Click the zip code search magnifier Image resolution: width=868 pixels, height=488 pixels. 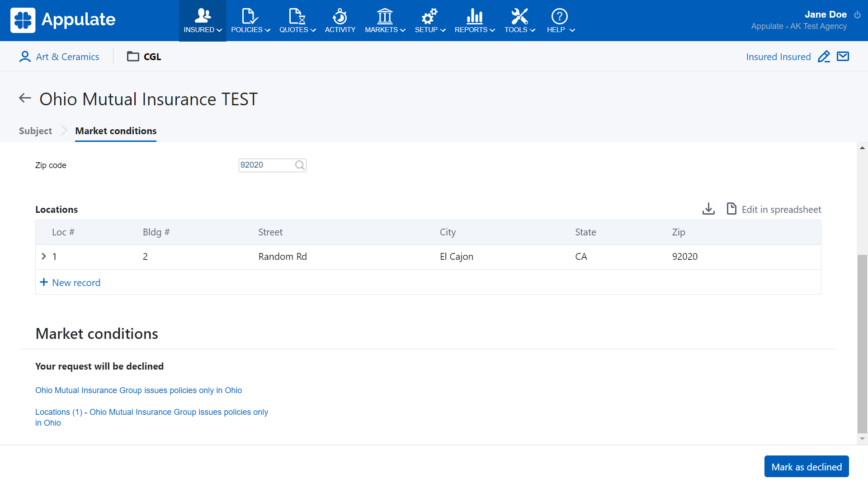point(300,165)
